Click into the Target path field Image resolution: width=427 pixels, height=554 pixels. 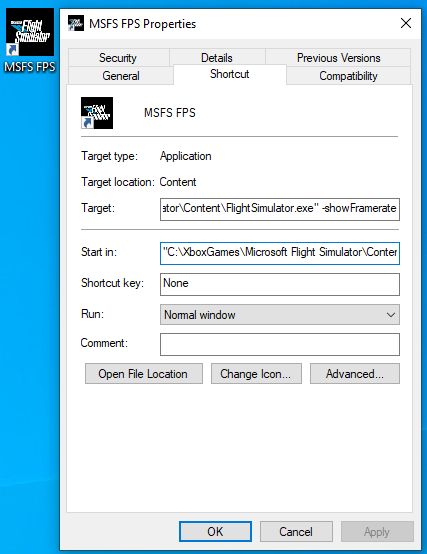click(x=280, y=209)
